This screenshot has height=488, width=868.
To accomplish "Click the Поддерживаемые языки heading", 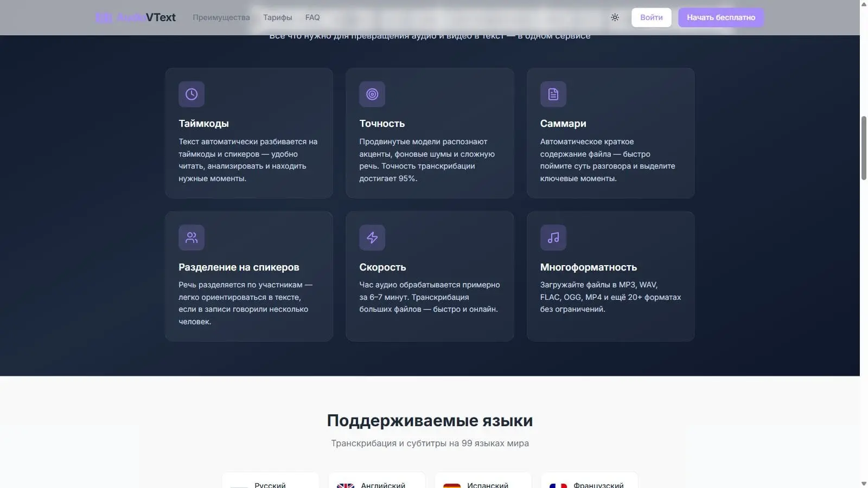I will click(x=430, y=421).
